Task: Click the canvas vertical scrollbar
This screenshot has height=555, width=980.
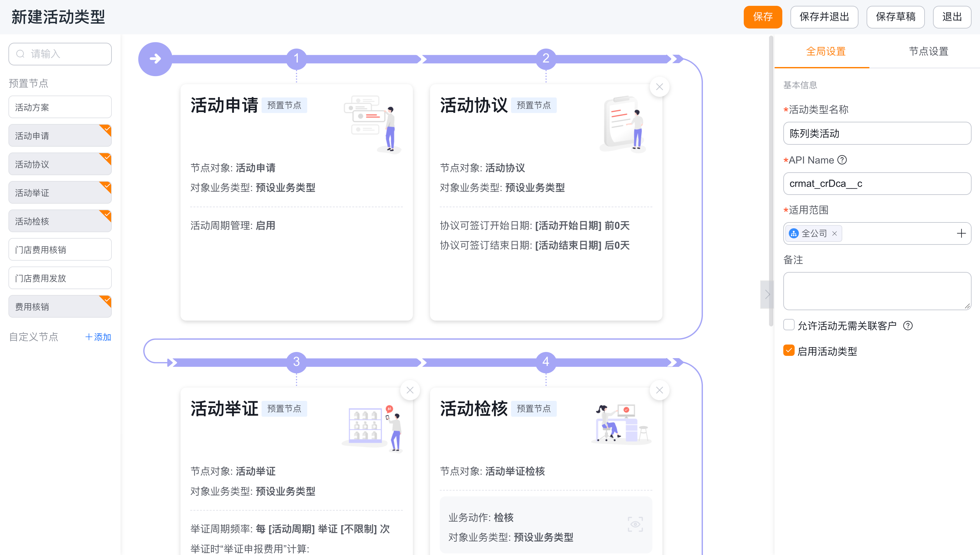Action: (x=771, y=181)
